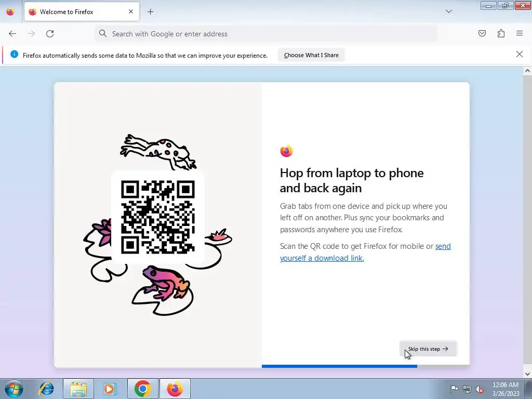Screen dimensions: 532x399
Task: Click the search magnifier icon in address bar
Action: tap(103, 33)
